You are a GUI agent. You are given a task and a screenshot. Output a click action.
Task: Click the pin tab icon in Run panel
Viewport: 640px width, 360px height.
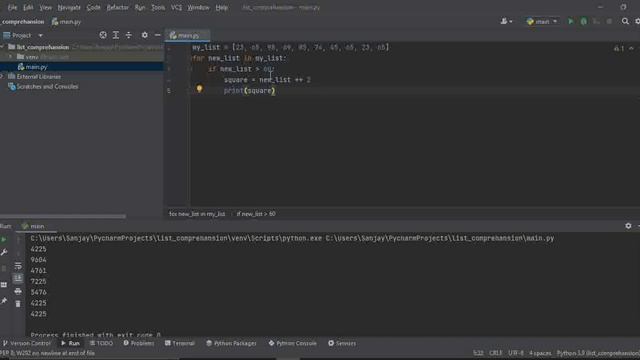(x=4, y=300)
